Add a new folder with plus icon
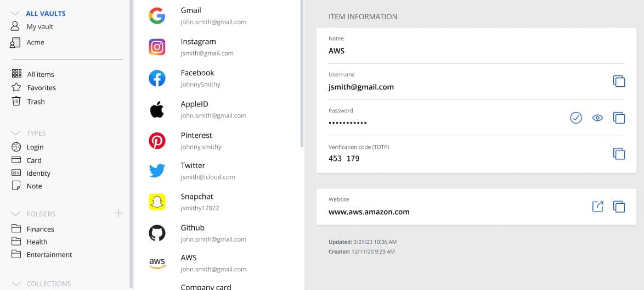Screen dimensions: 644x290 (x=118, y=213)
